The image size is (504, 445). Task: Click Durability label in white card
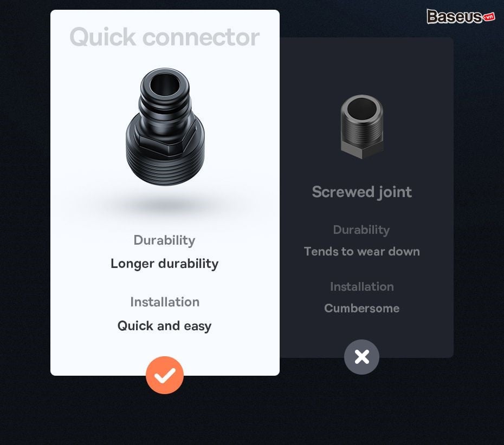(x=164, y=240)
